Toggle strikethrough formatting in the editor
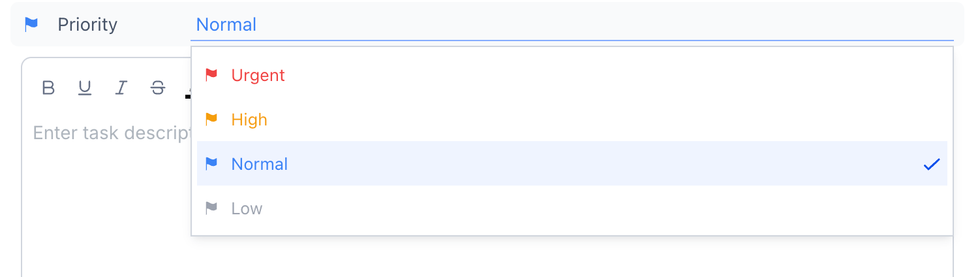Image resolution: width=980 pixels, height=277 pixels. click(x=157, y=88)
